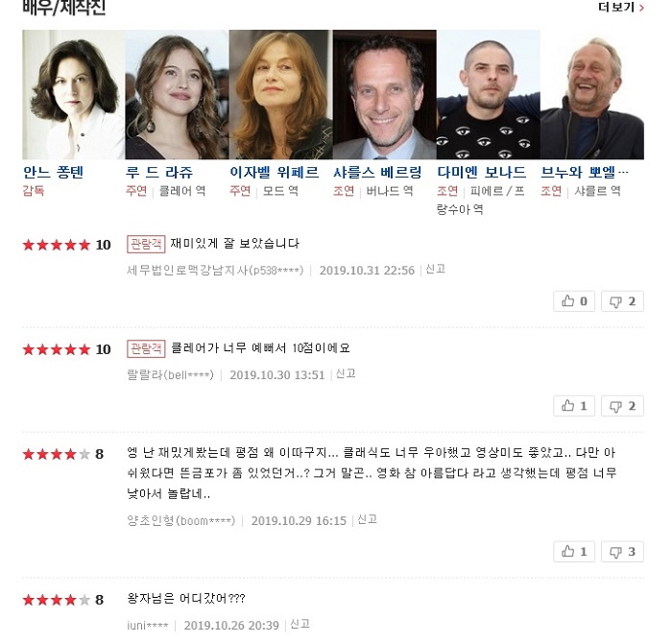This screenshot has width=672, height=643.
Task: Report the review by iuni****
Action: pyautogui.click(x=300, y=624)
